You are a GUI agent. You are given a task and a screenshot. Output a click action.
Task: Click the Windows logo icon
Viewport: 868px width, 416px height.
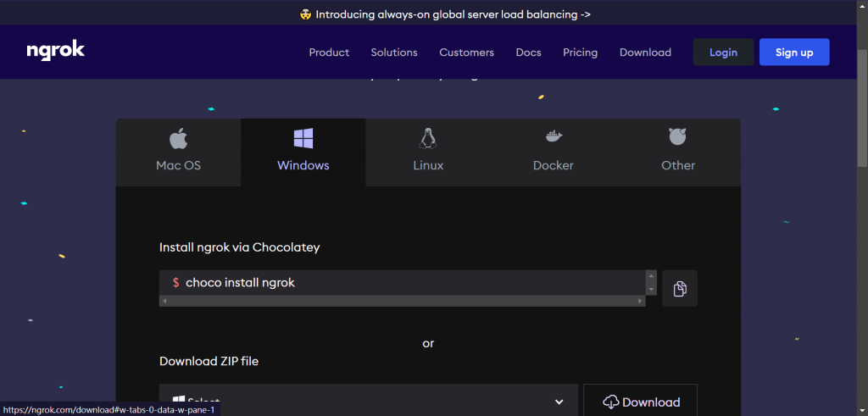pos(303,138)
